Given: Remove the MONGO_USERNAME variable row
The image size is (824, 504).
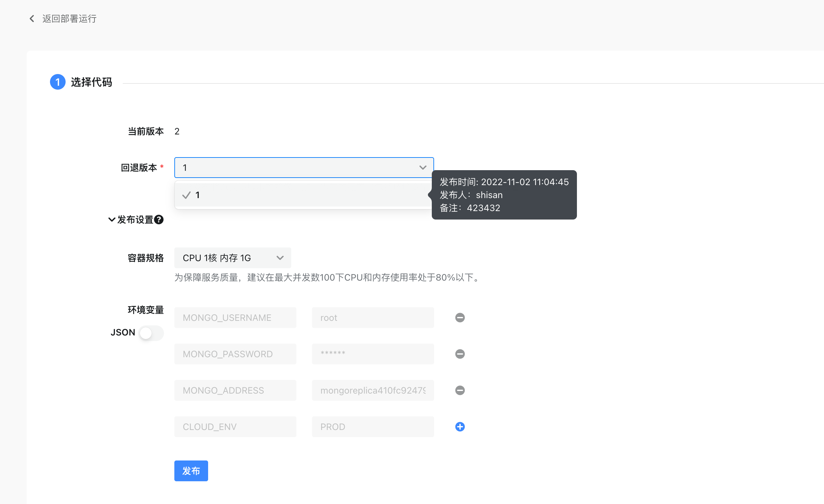Looking at the screenshot, I should [x=460, y=318].
